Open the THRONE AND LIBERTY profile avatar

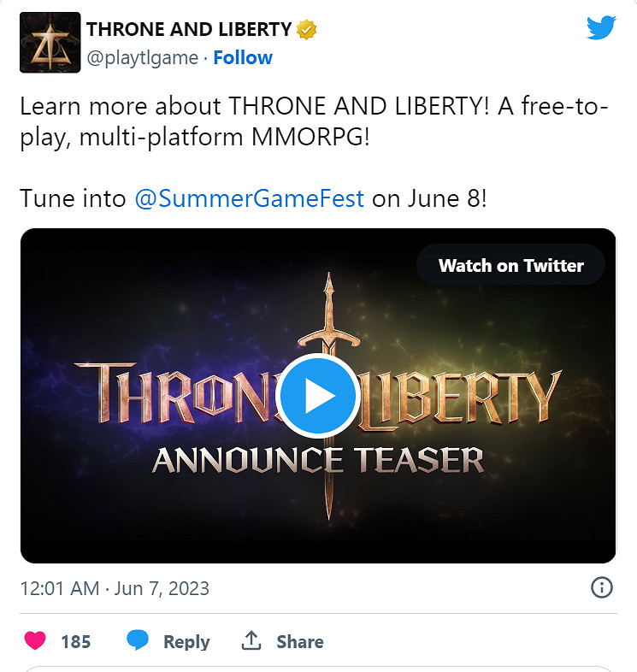coord(50,43)
